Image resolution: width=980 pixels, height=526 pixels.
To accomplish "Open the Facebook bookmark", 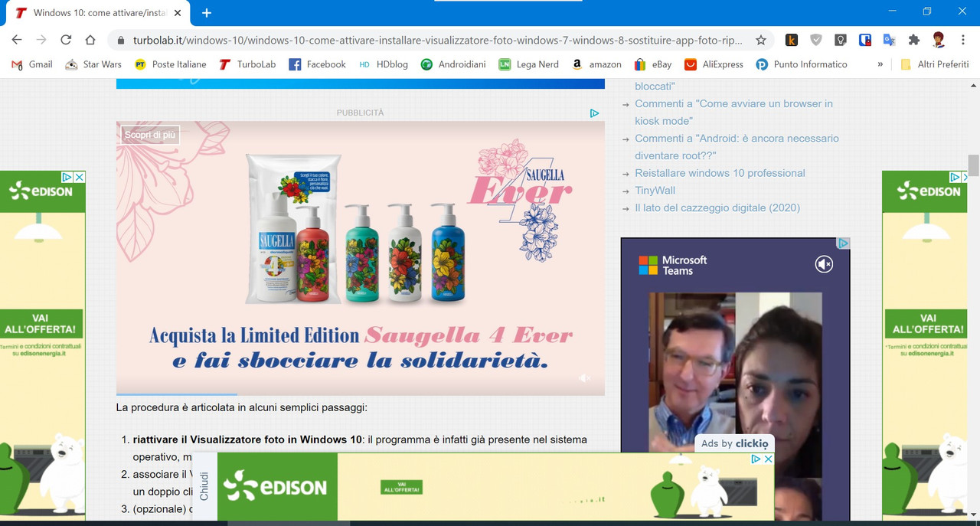I will point(317,64).
